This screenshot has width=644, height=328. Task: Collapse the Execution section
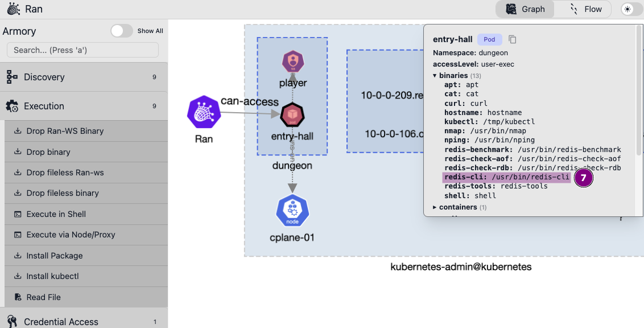coord(84,106)
